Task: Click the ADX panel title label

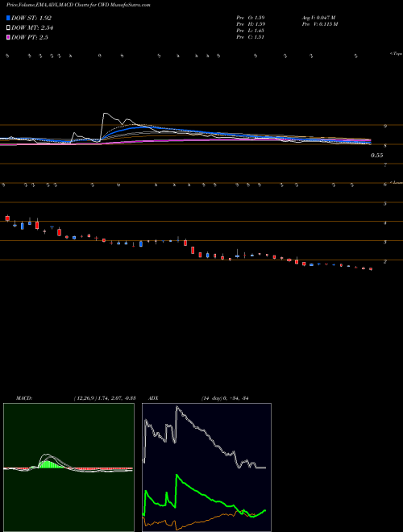Action: coord(153,398)
